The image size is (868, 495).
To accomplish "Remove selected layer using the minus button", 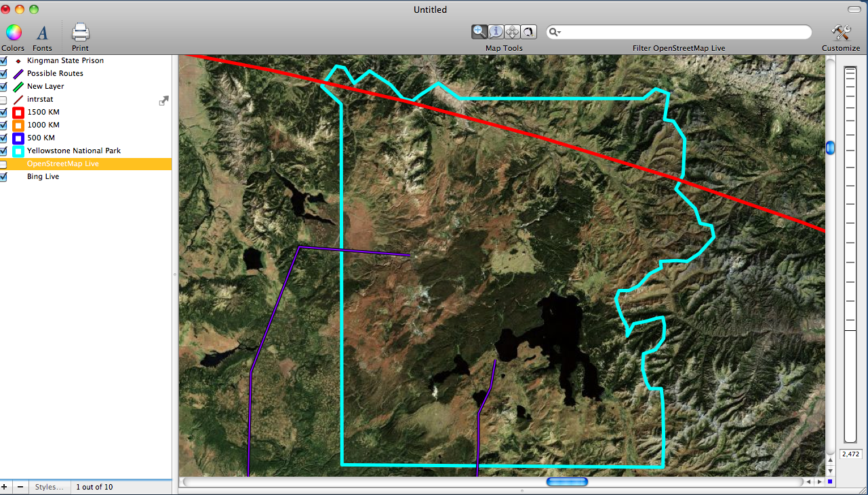I will click(20, 486).
